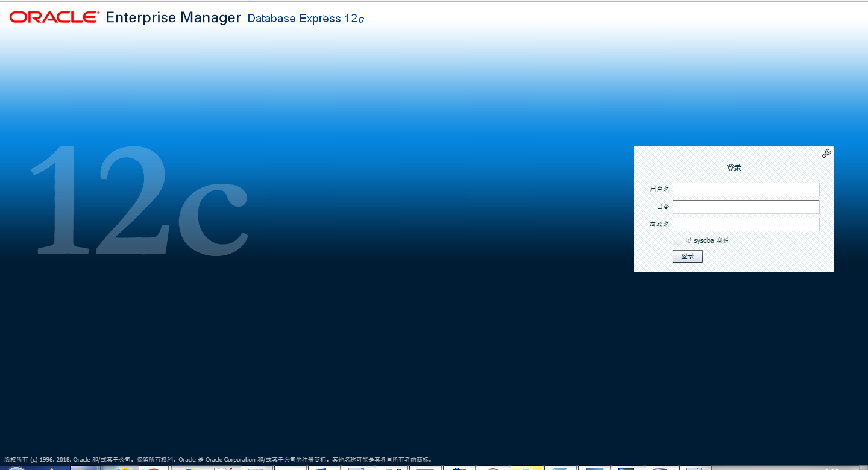This screenshot has height=470, width=868.
Task: Click the 登录 login button
Action: tap(688, 257)
